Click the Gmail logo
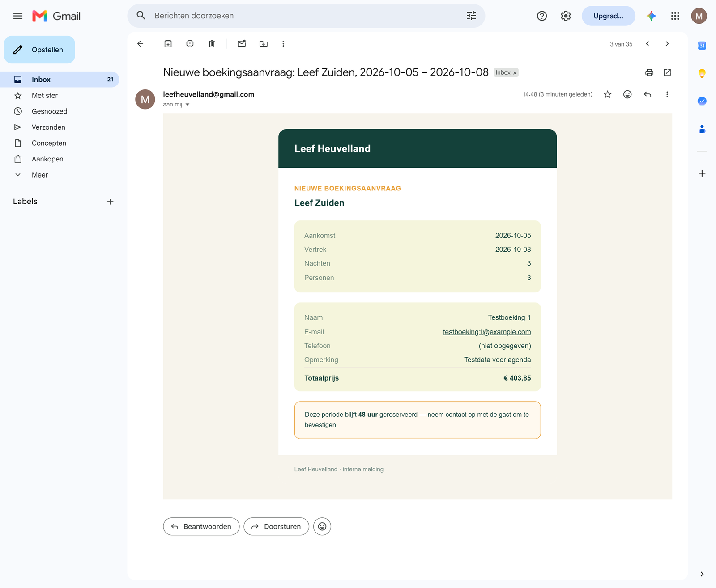 click(56, 16)
